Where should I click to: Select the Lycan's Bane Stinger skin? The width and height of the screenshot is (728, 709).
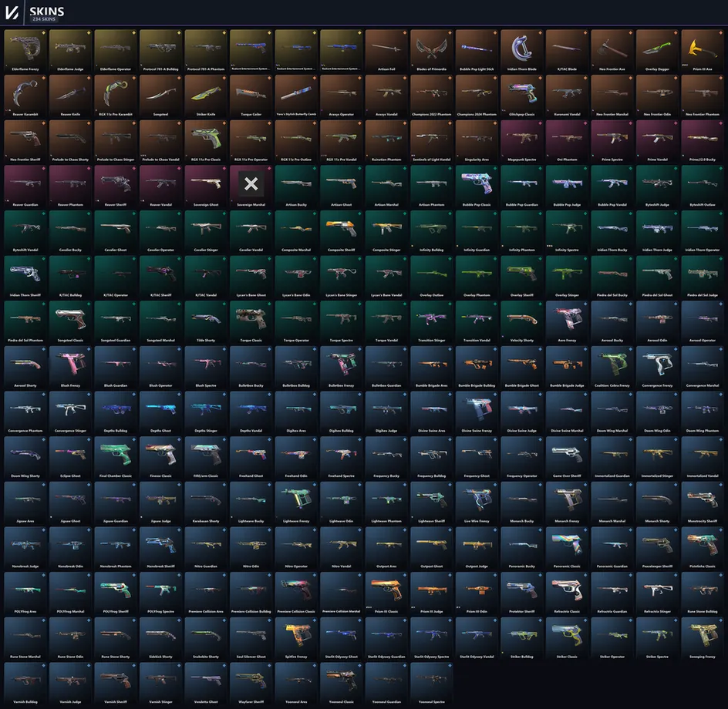341,277
